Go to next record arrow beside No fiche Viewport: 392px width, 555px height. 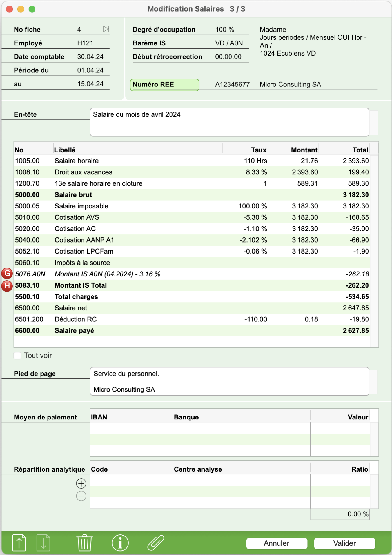pyautogui.click(x=106, y=29)
